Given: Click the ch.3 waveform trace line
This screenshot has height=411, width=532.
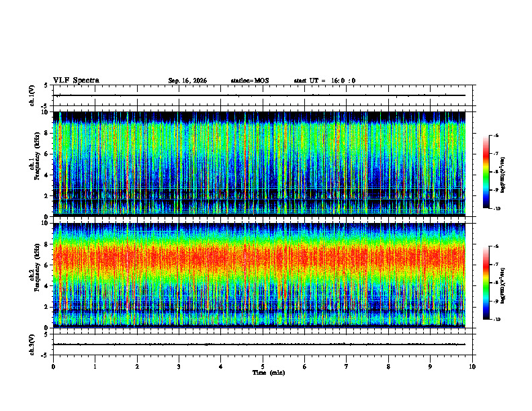Looking at the screenshot, I should click(259, 345).
